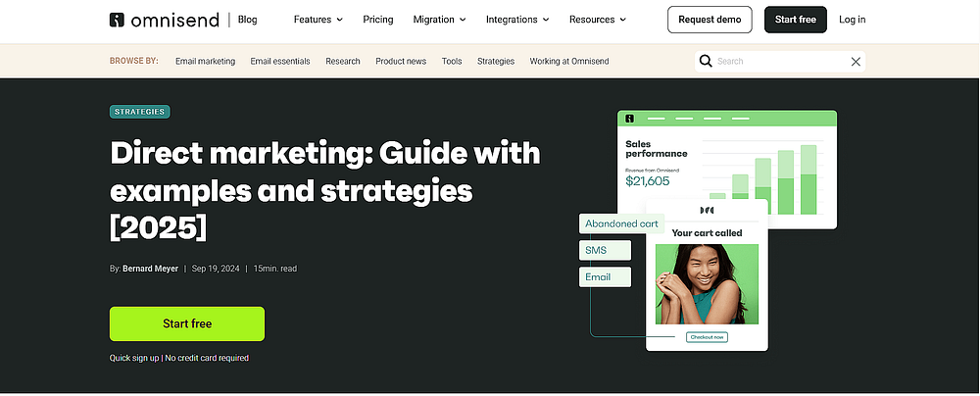
Task: Click the Sep 19, 2024 date
Action: (216, 269)
